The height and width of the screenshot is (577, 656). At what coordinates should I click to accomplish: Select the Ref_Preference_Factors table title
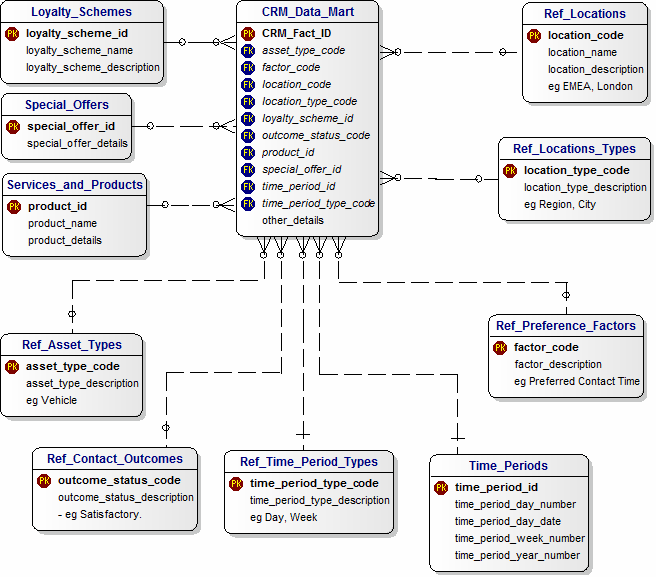coord(566,326)
